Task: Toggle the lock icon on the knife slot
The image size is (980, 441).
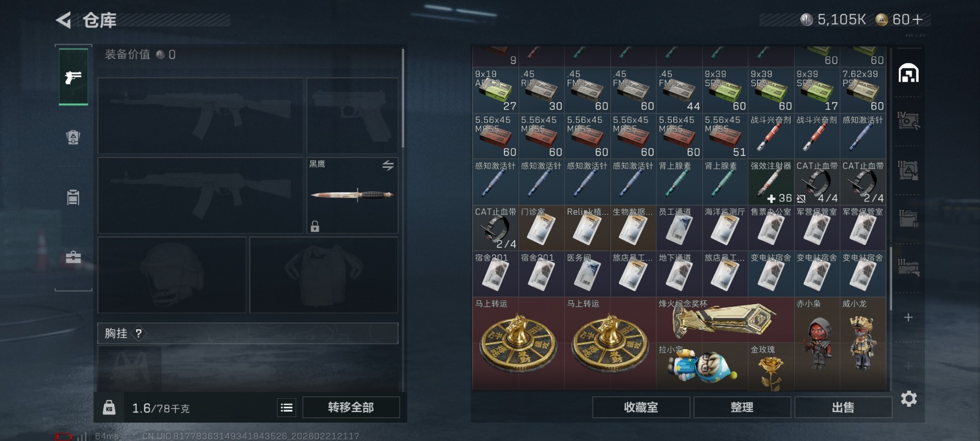Action: (315, 226)
